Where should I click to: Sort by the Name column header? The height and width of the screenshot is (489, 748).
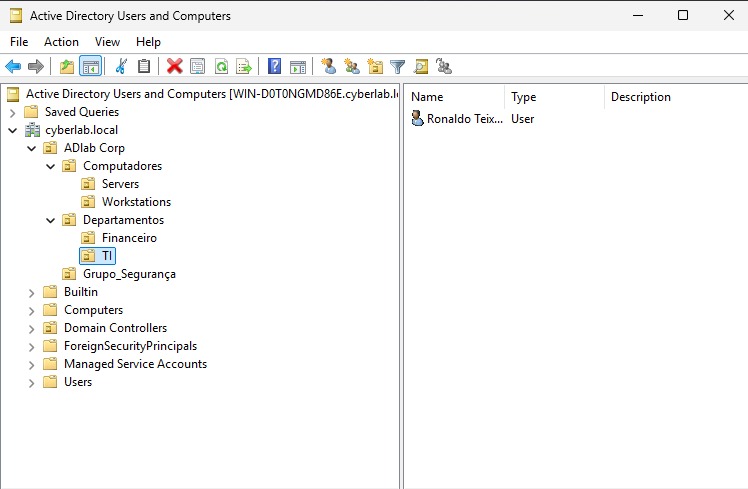tap(454, 97)
